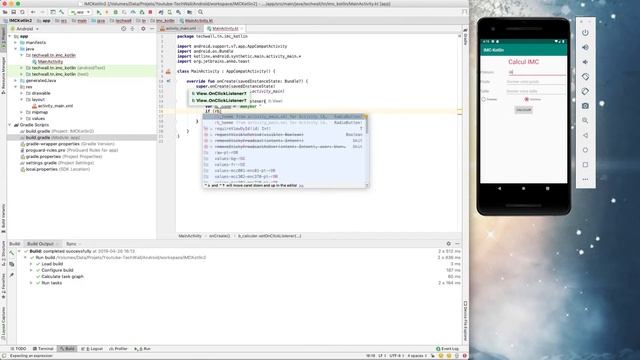The image size is (640, 360).
Task: Lower volume on emulator sidebar
Action: click(585, 62)
